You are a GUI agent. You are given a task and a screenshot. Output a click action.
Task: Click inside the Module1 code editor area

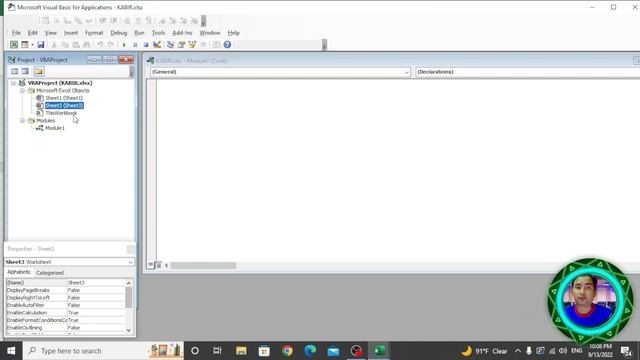coord(398,169)
